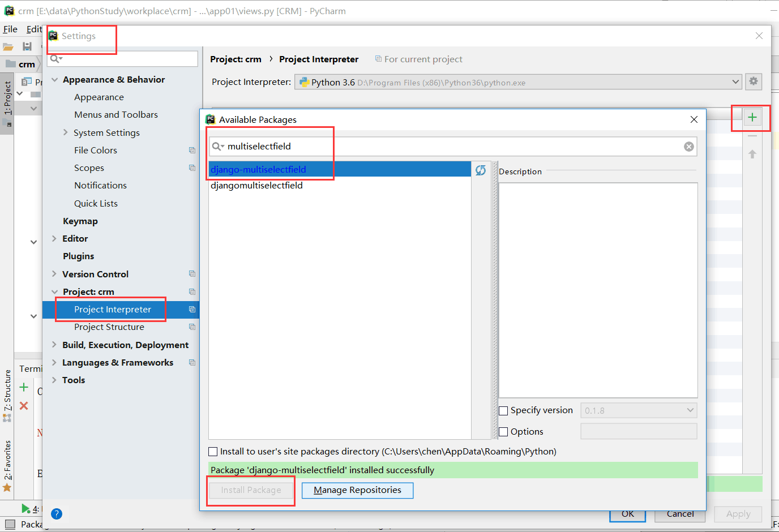Viewport: 779px width, 532px height.
Task: Close the Settings dialog
Action: click(x=759, y=36)
